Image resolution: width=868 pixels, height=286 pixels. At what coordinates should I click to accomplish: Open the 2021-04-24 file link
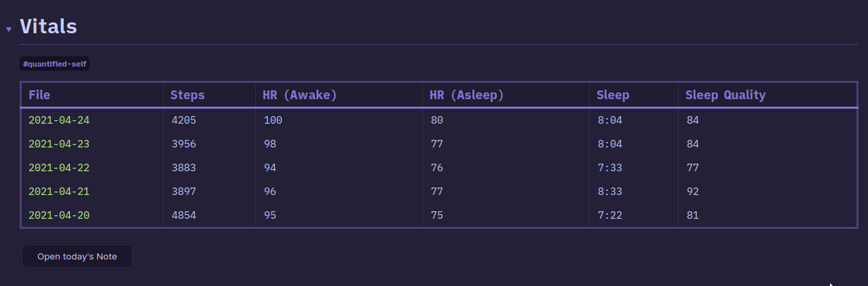click(59, 120)
